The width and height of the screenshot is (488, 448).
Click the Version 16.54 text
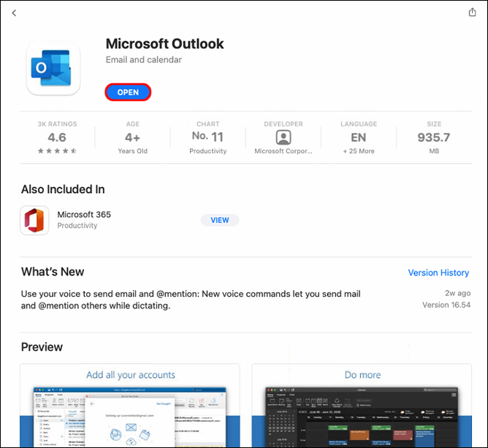446,305
